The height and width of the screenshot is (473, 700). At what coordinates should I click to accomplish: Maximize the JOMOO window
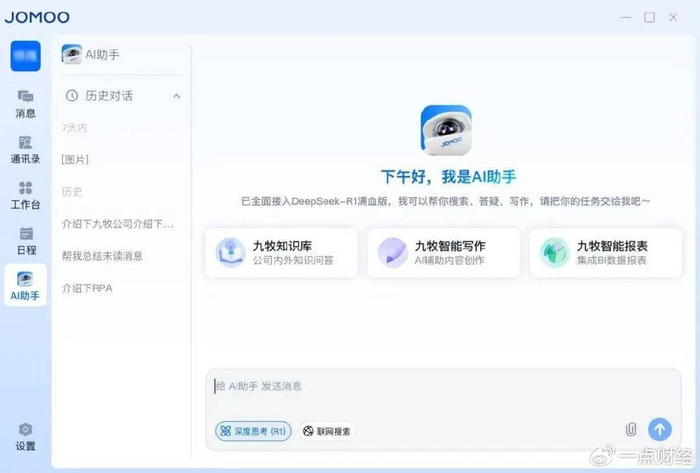[x=650, y=17]
